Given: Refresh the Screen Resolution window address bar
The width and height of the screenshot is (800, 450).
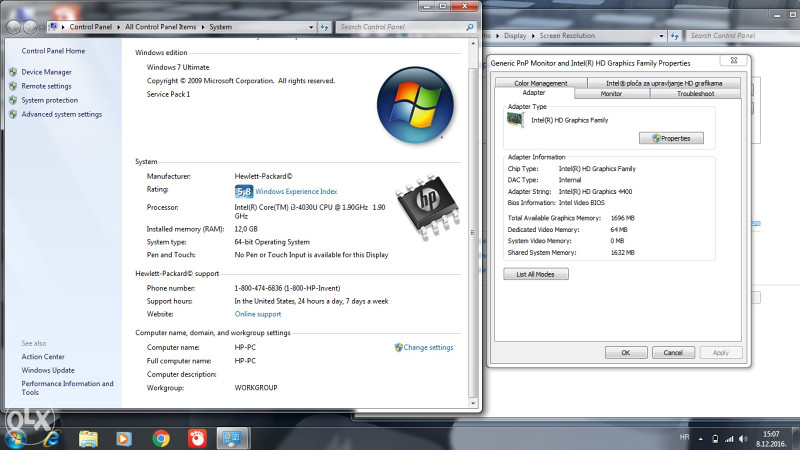Looking at the screenshot, I should coord(674,36).
